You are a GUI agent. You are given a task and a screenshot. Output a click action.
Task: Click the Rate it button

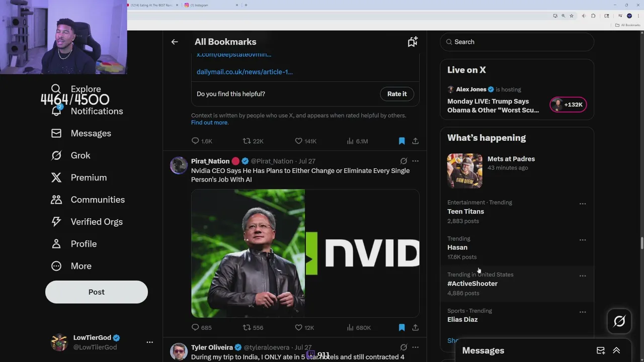coord(397,94)
